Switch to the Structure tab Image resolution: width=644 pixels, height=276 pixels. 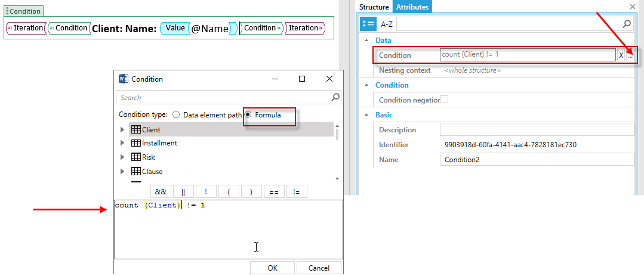(374, 7)
